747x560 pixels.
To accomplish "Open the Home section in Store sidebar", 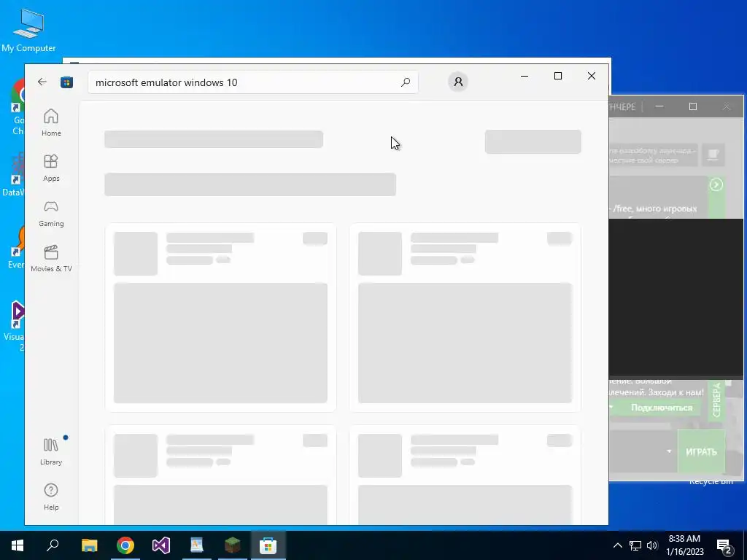I will coord(51,122).
